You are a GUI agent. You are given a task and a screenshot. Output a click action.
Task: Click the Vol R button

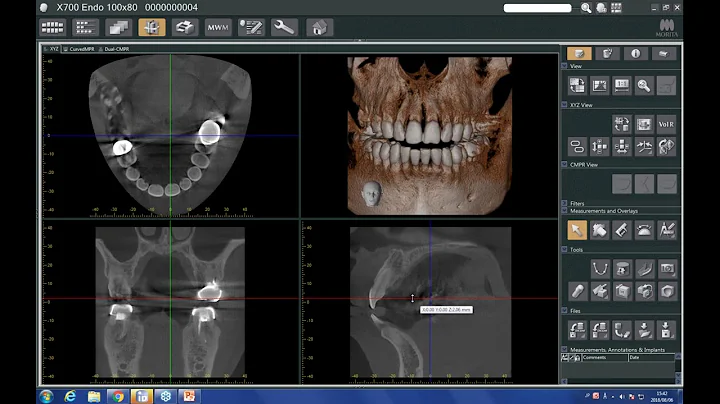[666, 124]
